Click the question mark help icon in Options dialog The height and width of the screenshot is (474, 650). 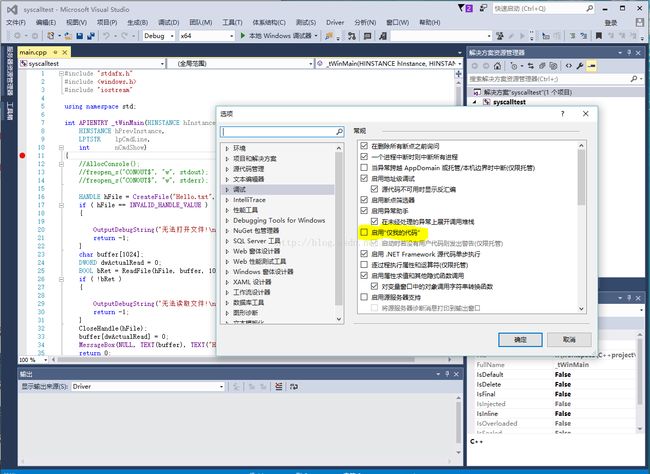pyautogui.click(x=563, y=114)
